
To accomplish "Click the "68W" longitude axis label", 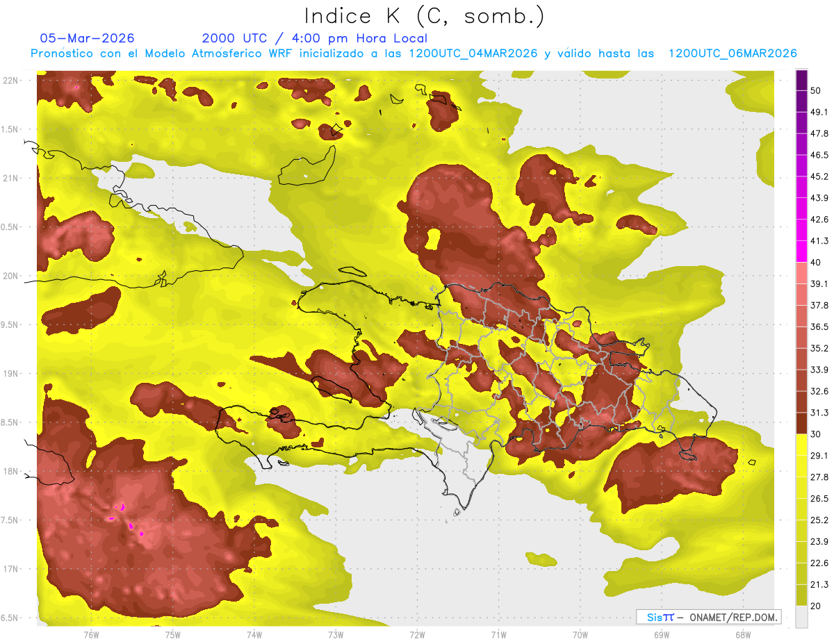I will (743, 634).
